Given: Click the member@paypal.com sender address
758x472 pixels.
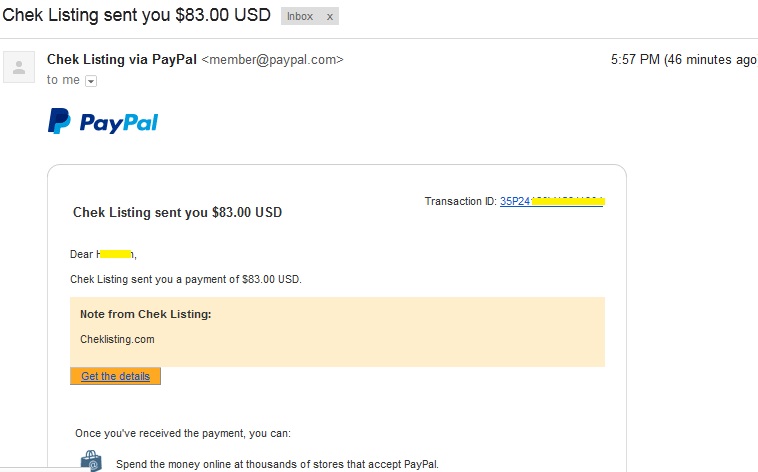Looking at the screenshot, I should 272,60.
